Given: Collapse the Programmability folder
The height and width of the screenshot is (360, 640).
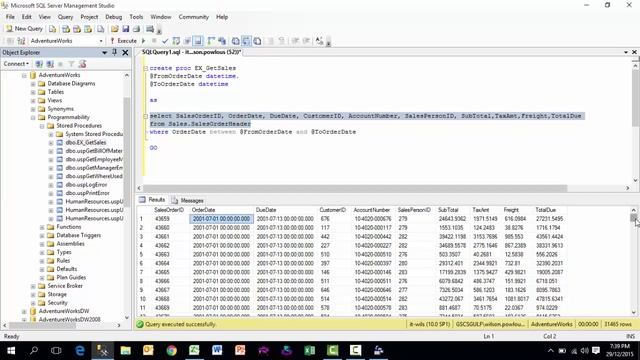Looking at the screenshot, I should (x=33, y=118).
